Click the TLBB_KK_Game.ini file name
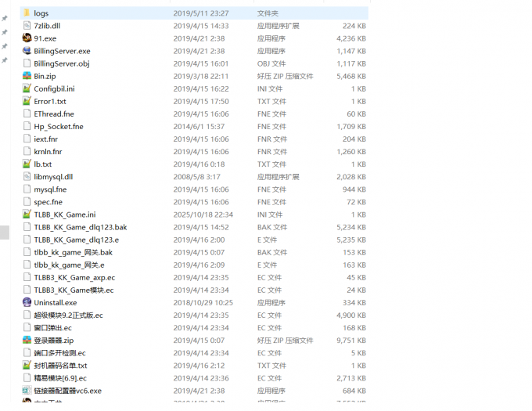Screen dimensions: 532x411 coord(64,215)
